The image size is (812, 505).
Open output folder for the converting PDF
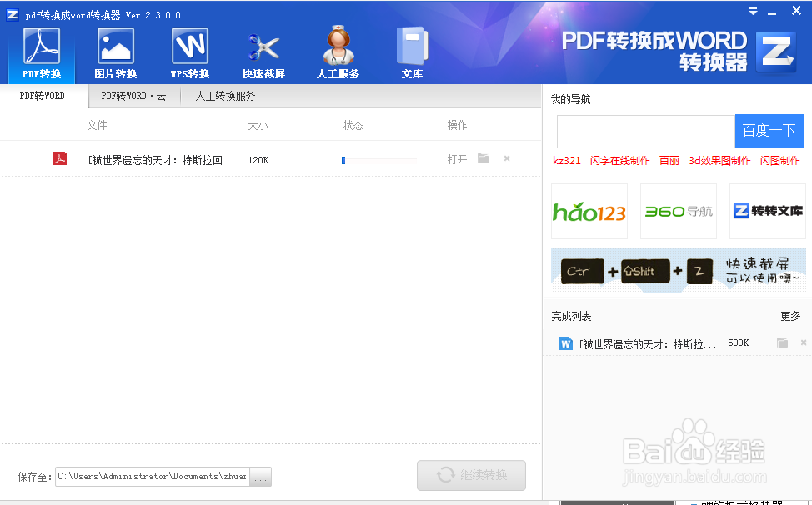[x=483, y=158]
